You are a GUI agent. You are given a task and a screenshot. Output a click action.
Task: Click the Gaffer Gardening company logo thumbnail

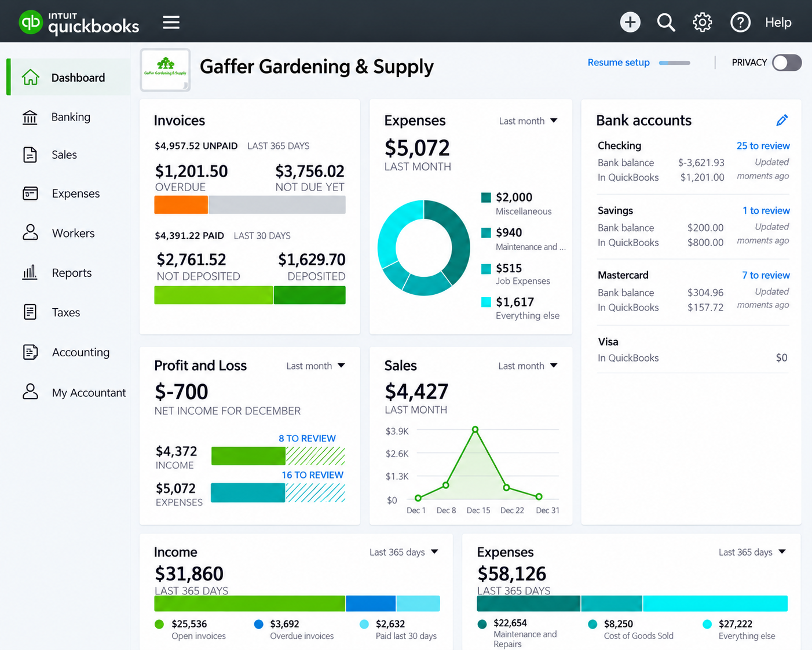coord(165,70)
